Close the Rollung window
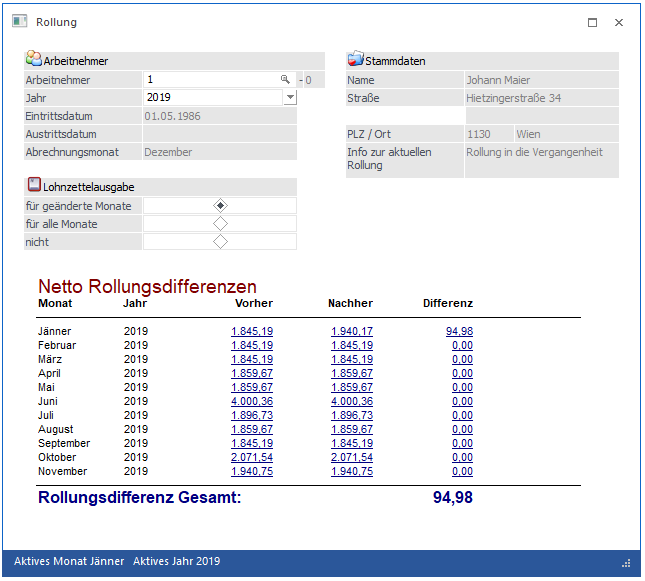The image size is (645, 581). 619,22
